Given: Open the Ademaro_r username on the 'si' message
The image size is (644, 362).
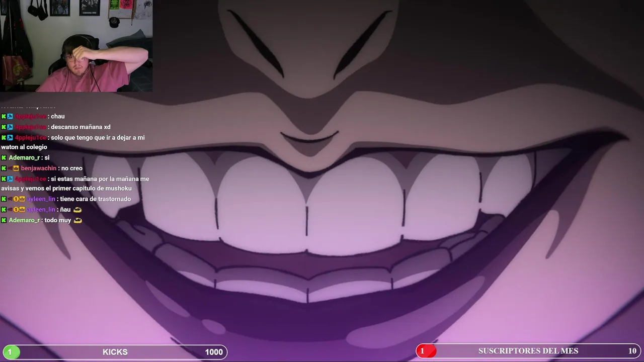Looking at the screenshot, I should [x=24, y=158].
